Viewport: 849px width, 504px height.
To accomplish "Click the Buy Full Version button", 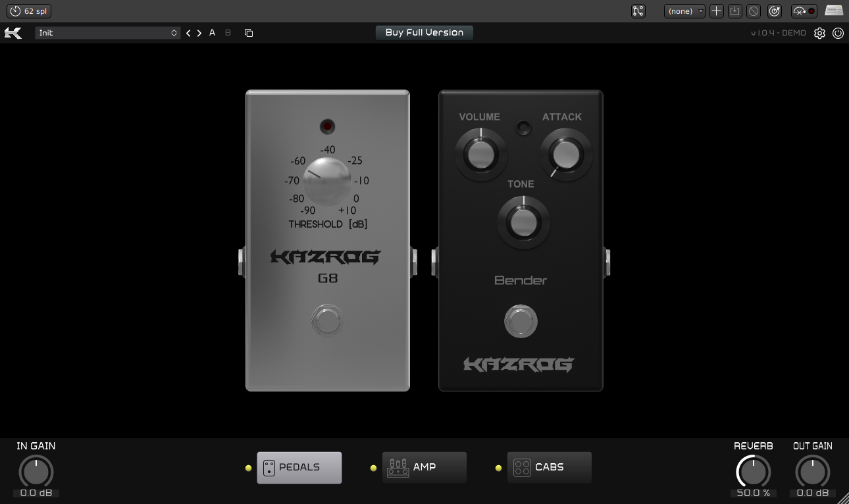I will (424, 32).
